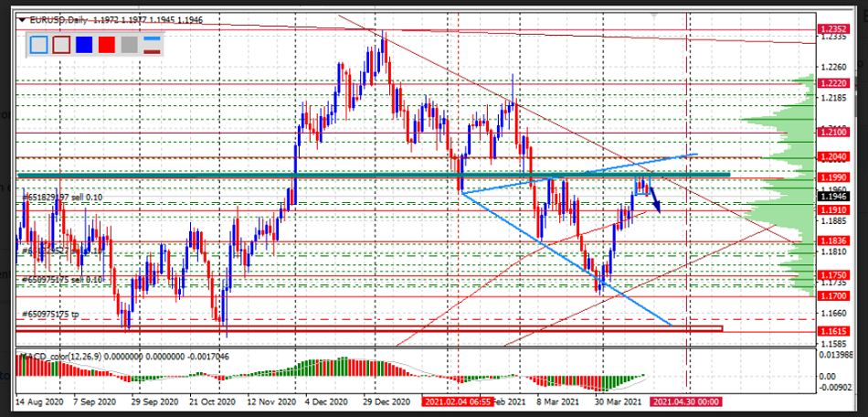Select the #650975175 tp order line label
The height and width of the screenshot is (417, 868).
50,314
